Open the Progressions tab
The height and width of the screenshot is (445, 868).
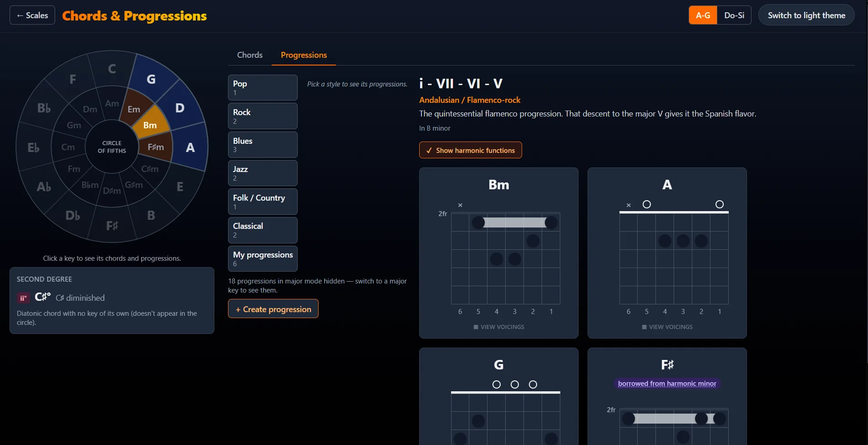[x=304, y=55]
